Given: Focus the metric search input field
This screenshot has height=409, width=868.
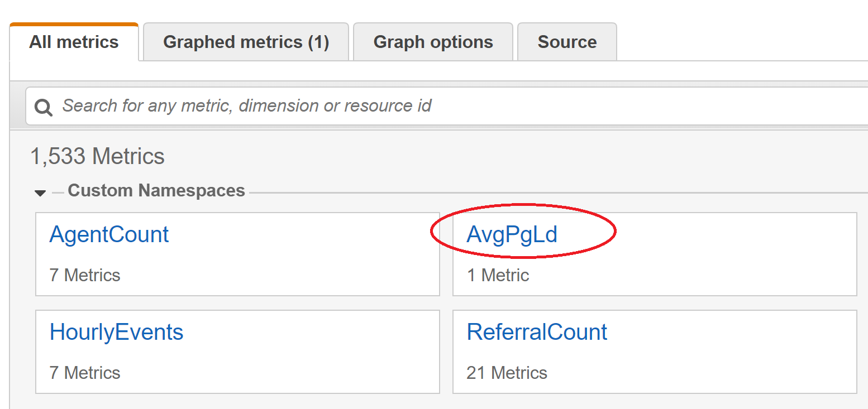Looking at the screenshot, I should coord(447,106).
